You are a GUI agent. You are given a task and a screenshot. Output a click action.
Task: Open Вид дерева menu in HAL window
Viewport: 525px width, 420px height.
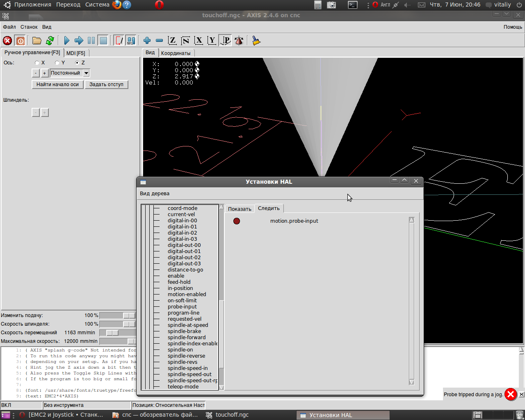point(155,194)
